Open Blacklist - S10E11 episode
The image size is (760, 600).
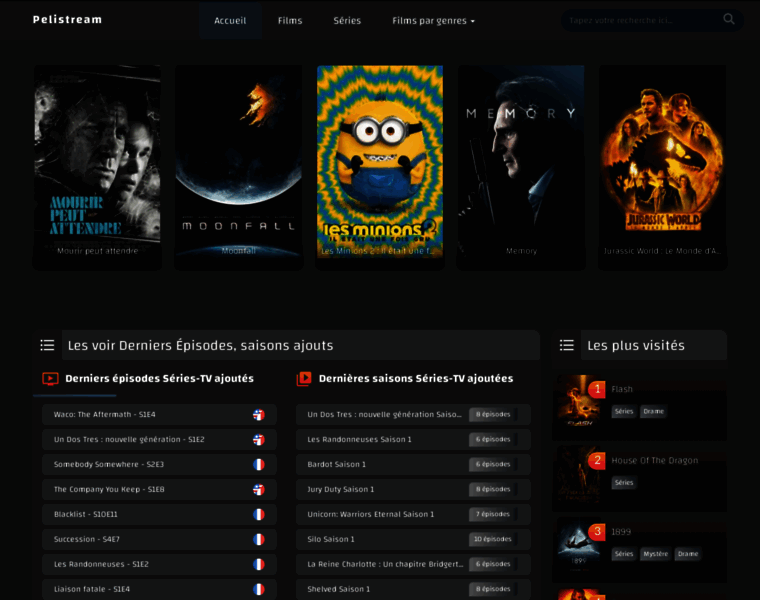(x=159, y=514)
